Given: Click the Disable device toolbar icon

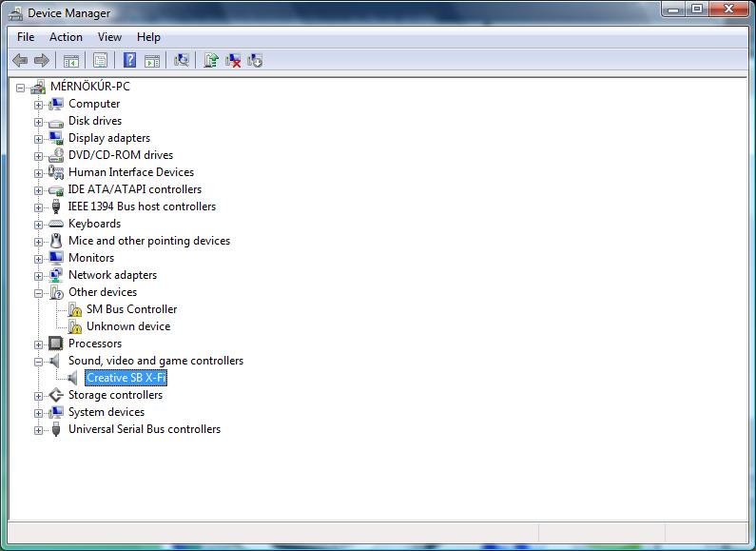Looking at the screenshot, I should [255, 60].
